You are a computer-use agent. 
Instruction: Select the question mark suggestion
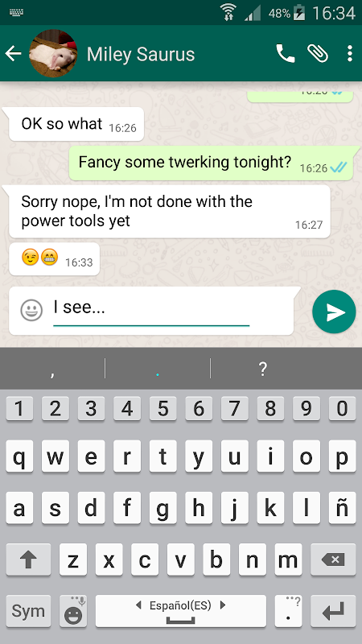pyautogui.click(x=263, y=369)
